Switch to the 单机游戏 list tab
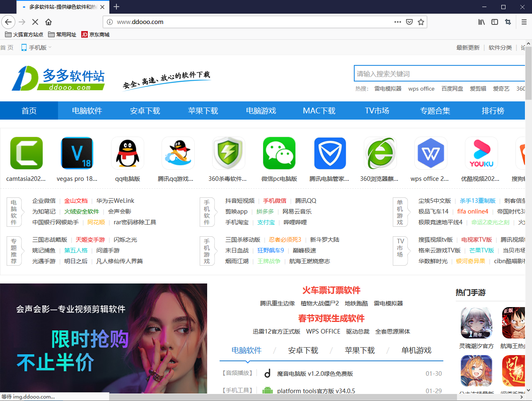Screen dimensions: 532x401 tap(416, 351)
